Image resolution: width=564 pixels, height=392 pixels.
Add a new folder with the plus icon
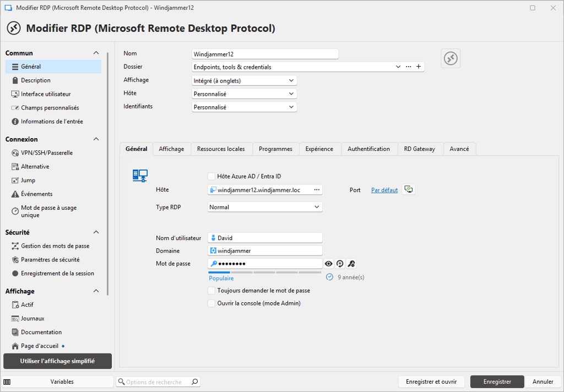coord(419,66)
